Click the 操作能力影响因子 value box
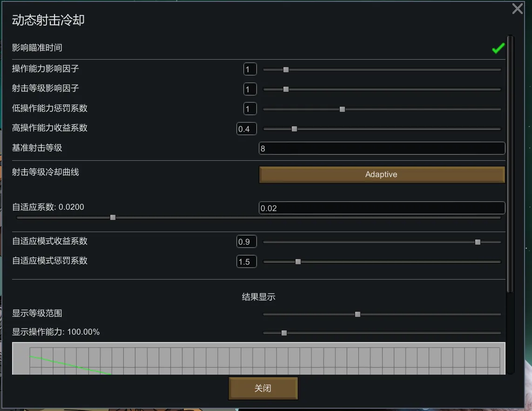The width and height of the screenshot is (532, 411). tap(250, 69)
